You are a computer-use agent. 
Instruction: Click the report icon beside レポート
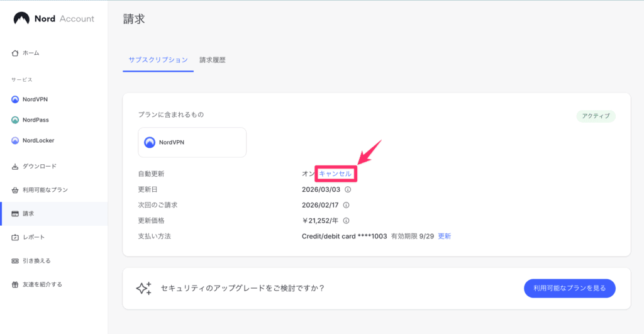click(x=15, y=238)
